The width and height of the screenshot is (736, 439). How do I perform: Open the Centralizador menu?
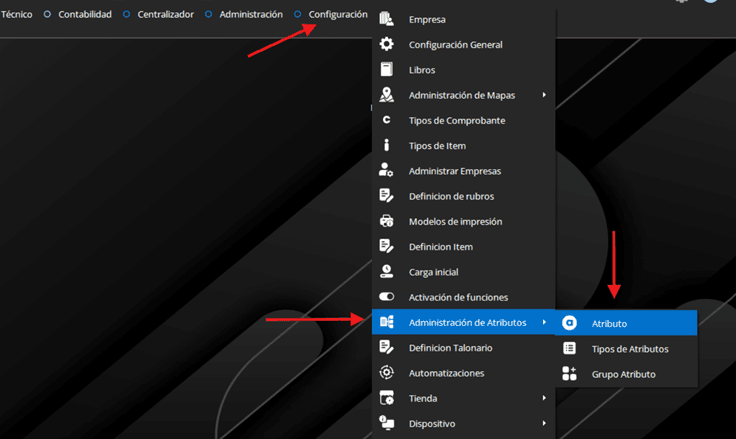tap(163, 15)
